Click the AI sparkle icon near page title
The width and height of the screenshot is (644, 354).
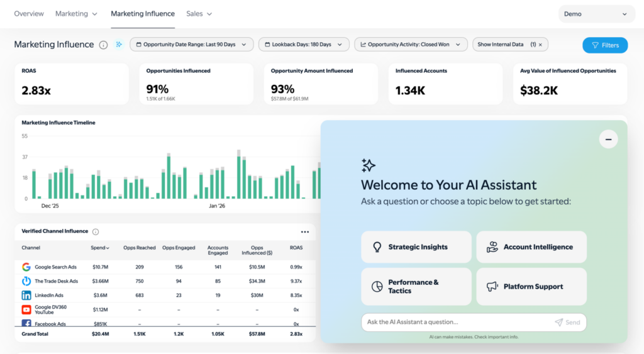click(x=119, y=45)
